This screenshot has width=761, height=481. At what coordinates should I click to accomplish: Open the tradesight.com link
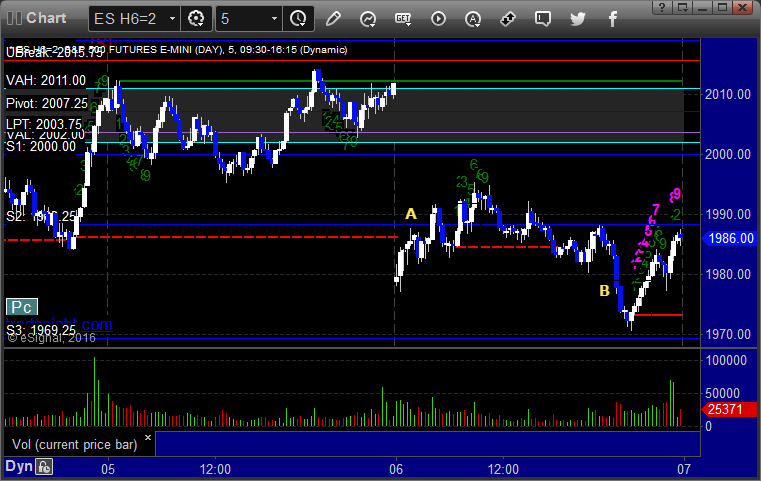tap(59, 324)
